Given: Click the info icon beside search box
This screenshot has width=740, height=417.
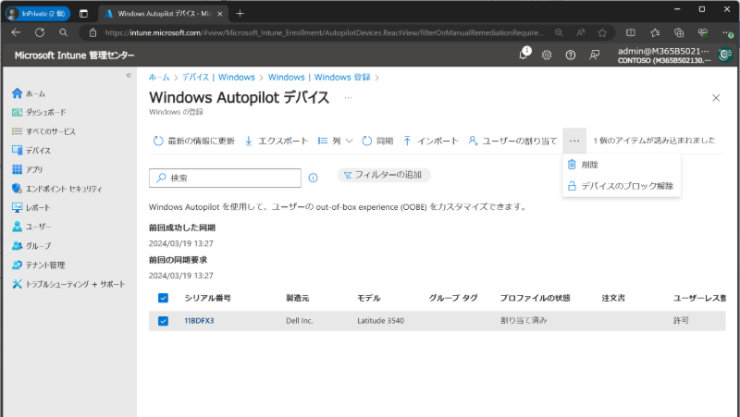Looking at the screenshot, I should click(x=313, y=178).
